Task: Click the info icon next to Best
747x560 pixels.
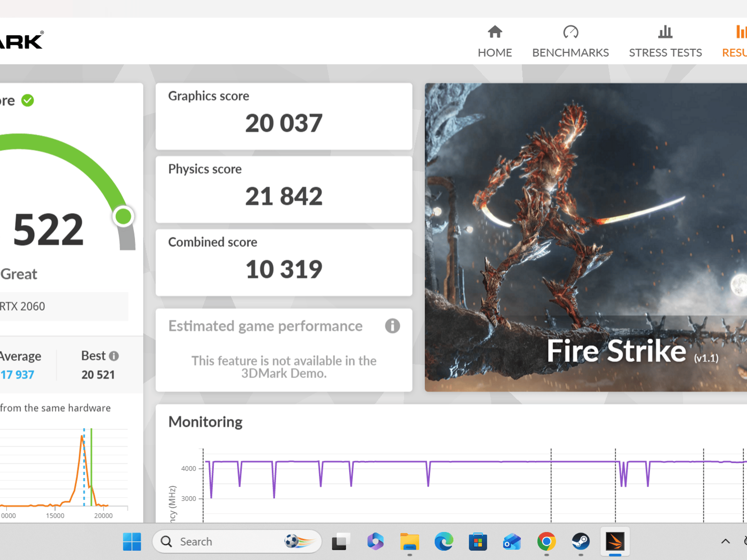Action: point(114,356)
